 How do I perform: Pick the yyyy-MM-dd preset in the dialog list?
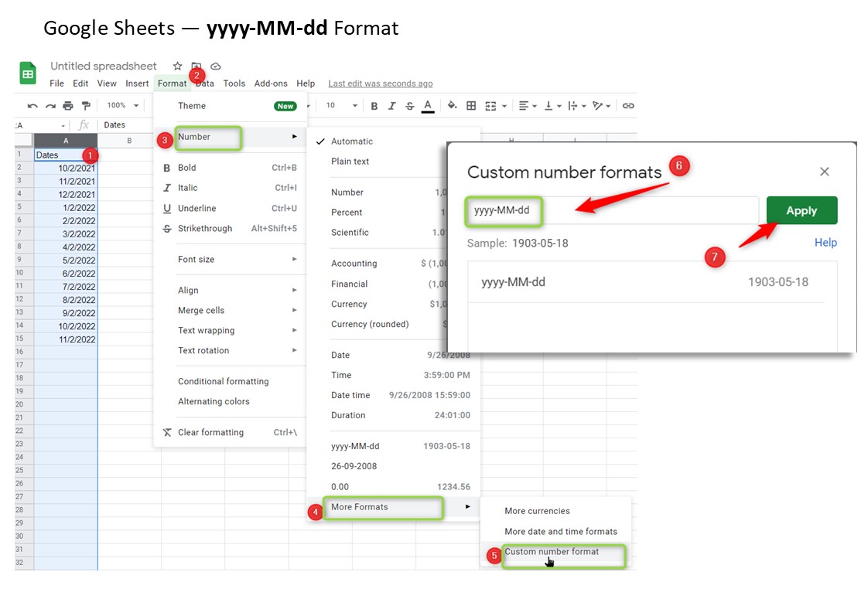pos(646,282)
